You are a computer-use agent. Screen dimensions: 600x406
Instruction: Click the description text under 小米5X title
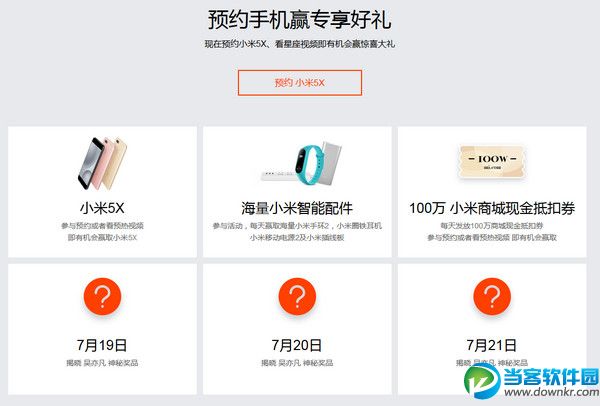(x=102, y=232)
